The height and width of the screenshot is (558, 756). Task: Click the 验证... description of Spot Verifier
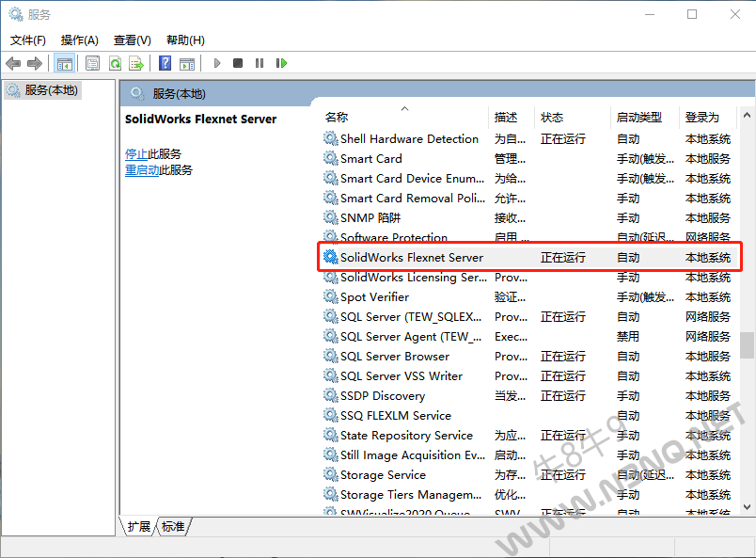click(x=510, y=296)
